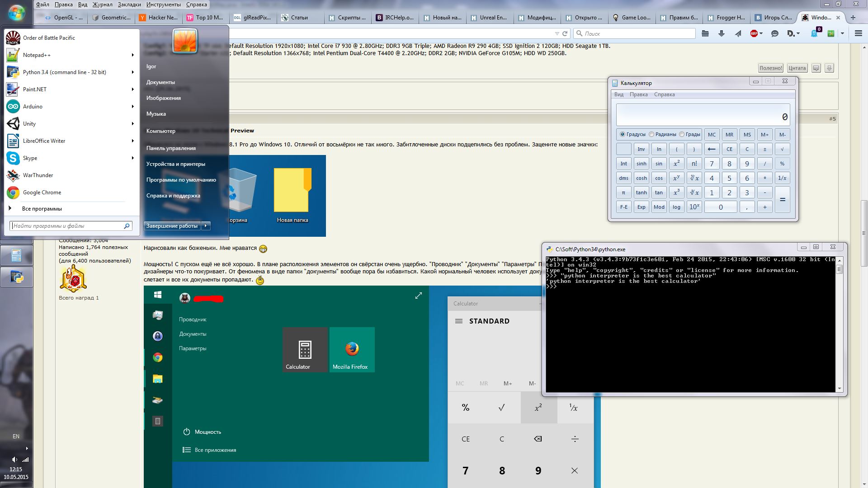Open the Вид menu in the calculator
Screen dimensions: 868x488
[619, 94]
